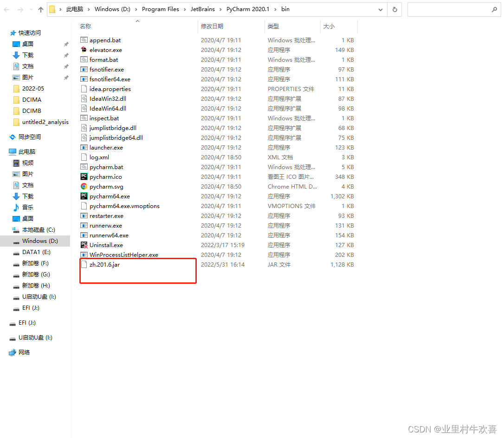Screen dimensions: 504x438
Task: Click the JetBrains breadcrumb segment
Action: 202,9
